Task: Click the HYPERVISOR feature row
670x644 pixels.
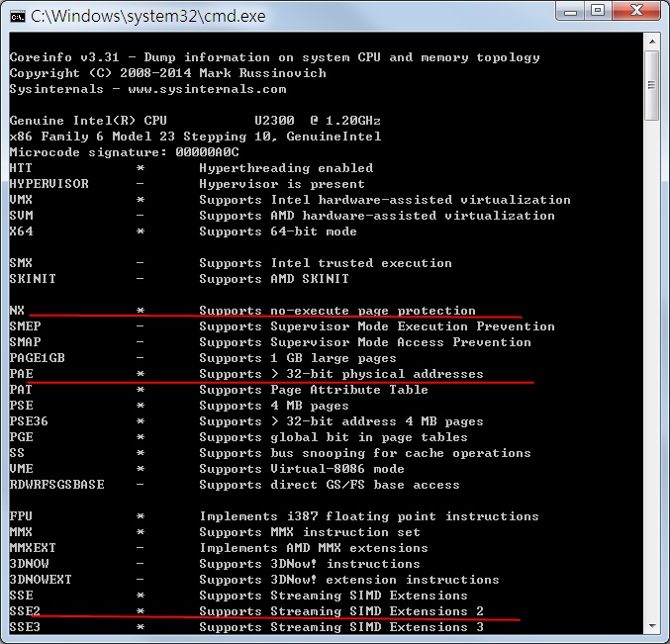Action: pyautogui.click(x=187, y=184)
